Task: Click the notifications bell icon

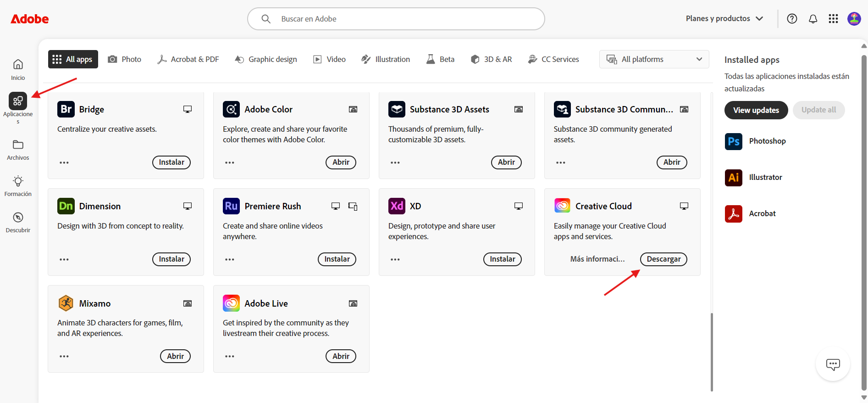Action: [813, 19]
